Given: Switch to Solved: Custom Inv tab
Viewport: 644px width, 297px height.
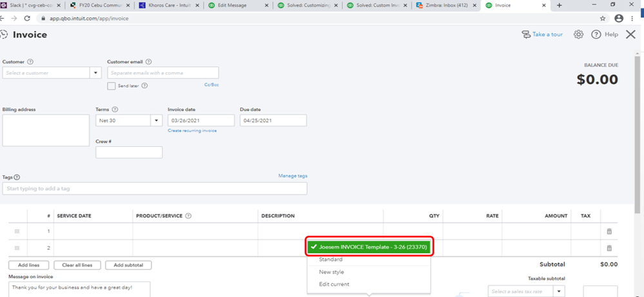Looking at the screenshot, I should point(378,5).
